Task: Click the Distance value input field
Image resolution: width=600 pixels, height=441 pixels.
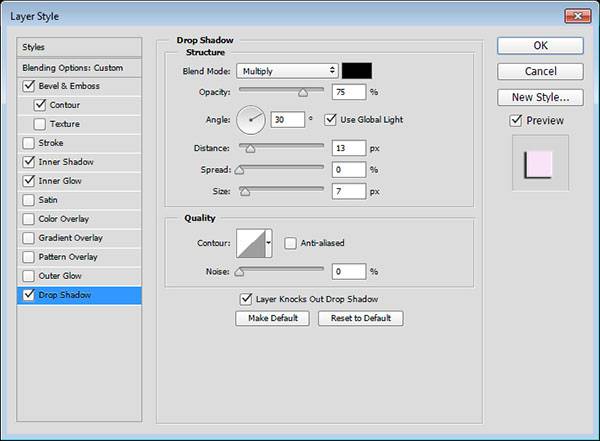Action: 349,148
